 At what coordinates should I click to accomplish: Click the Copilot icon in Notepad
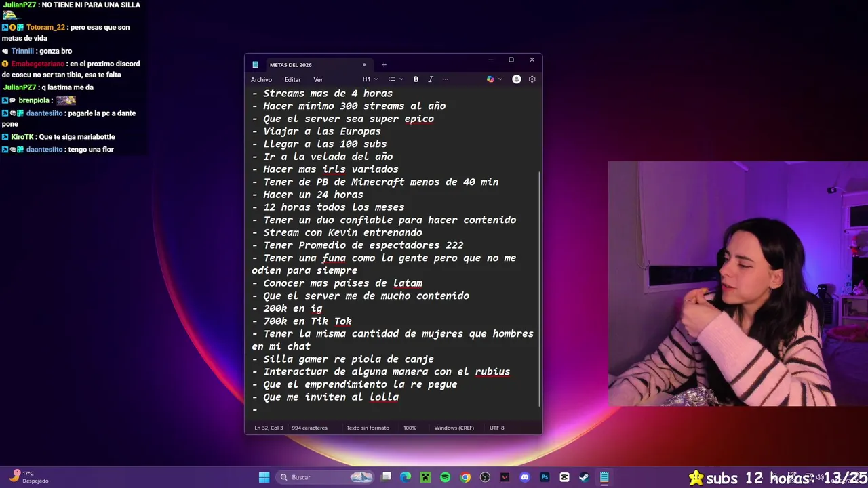coord(490,79)
